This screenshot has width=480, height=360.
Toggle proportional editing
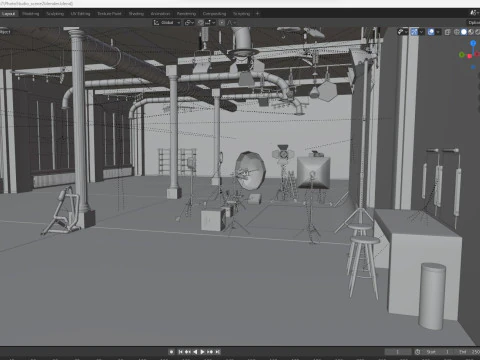(x=222, y=23)
